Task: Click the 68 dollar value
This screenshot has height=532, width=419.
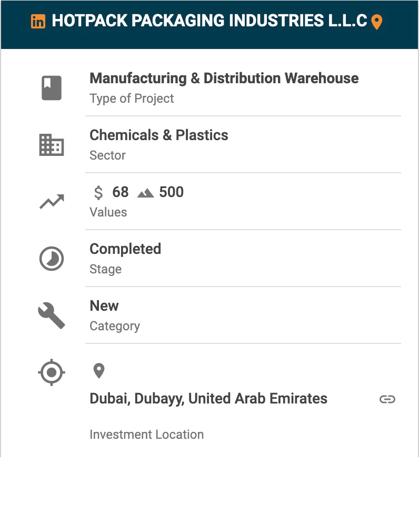Action: tap(121, 192)
